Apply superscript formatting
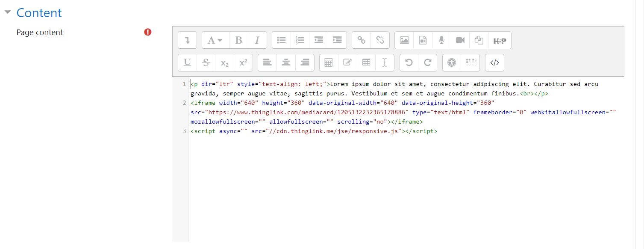The width and height of the screenshot is (644, 249). tap(243, 62)
